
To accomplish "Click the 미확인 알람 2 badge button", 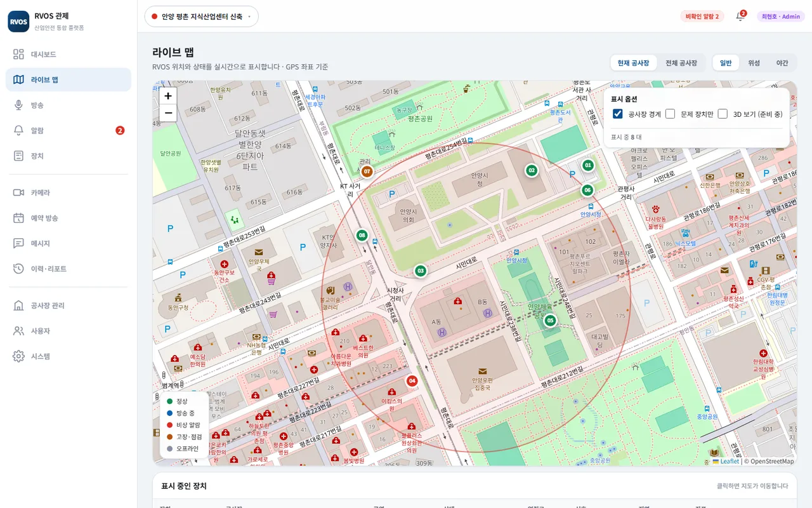I will [x=702, y=17].
